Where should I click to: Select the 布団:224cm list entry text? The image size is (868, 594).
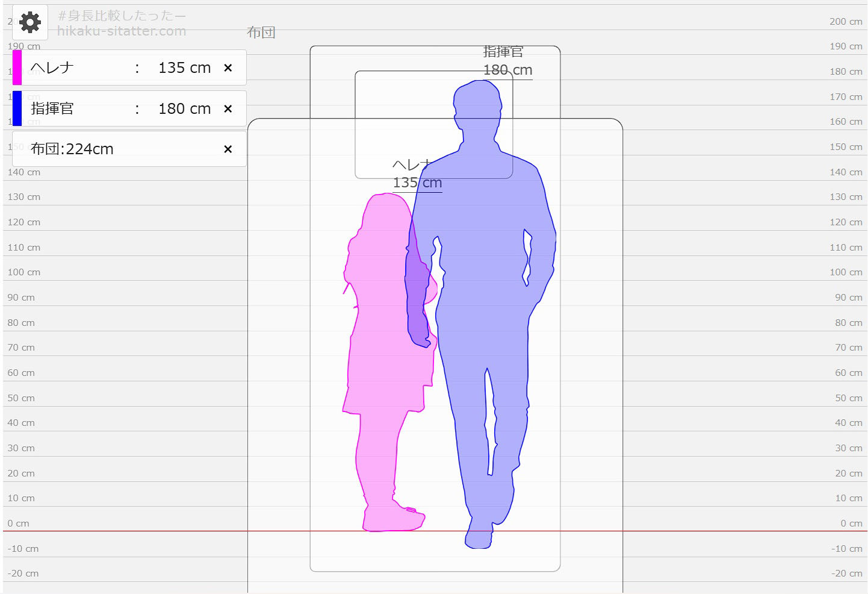[x=72, y=149]
